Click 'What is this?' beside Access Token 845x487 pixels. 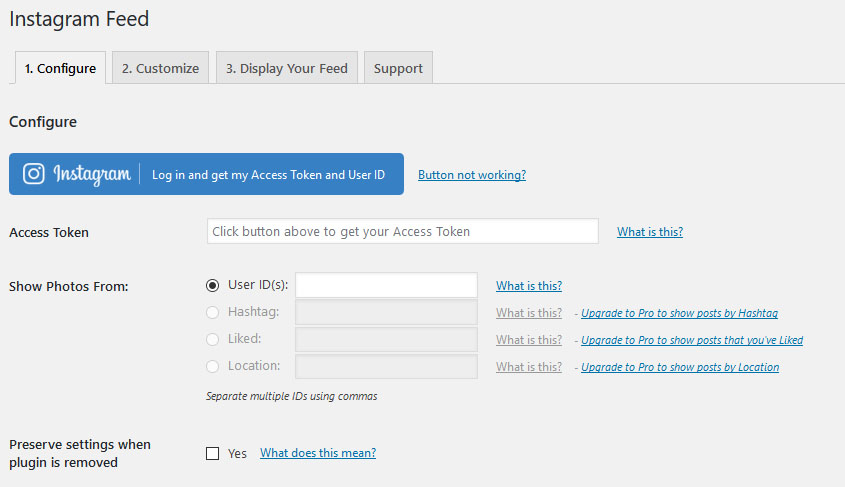click(650, 232)
